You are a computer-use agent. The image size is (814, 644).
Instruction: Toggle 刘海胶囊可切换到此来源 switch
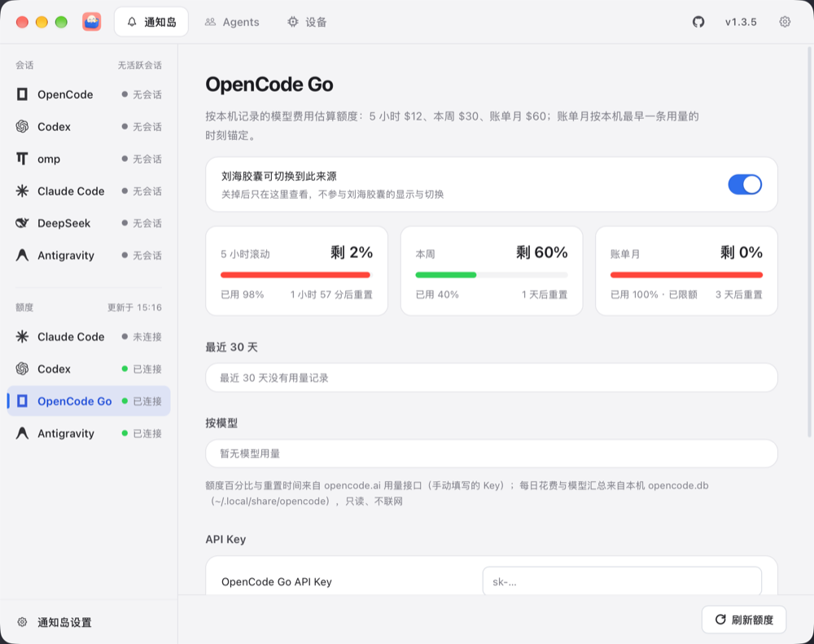pos(745,184)
